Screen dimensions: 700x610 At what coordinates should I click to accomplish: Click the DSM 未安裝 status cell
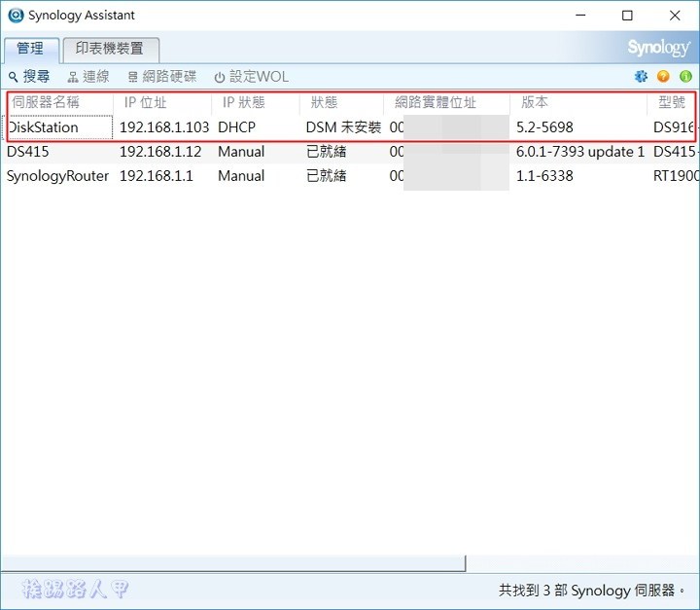(x=343, y=127)
